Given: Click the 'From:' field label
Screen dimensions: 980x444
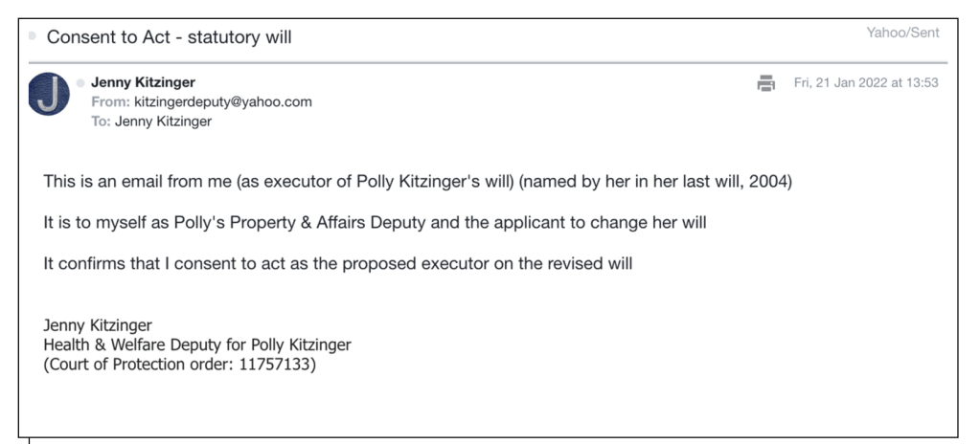Looking at the screenshot, I should 110,101.
